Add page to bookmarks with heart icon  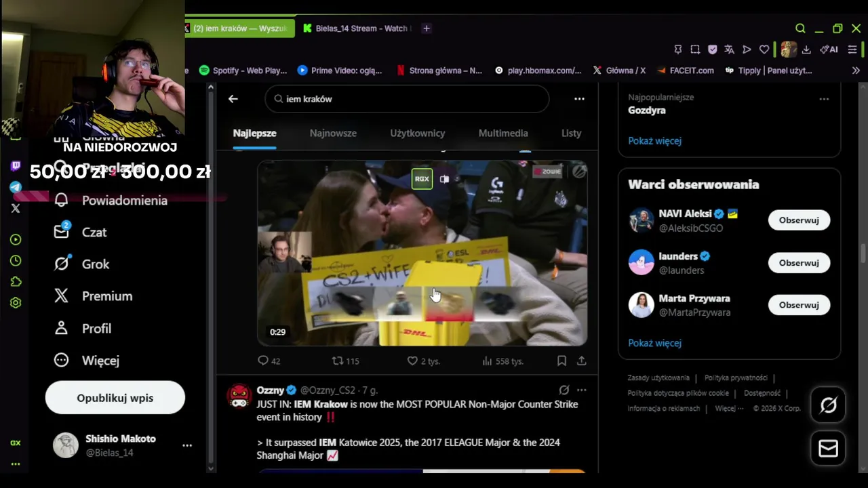(764, 49)
